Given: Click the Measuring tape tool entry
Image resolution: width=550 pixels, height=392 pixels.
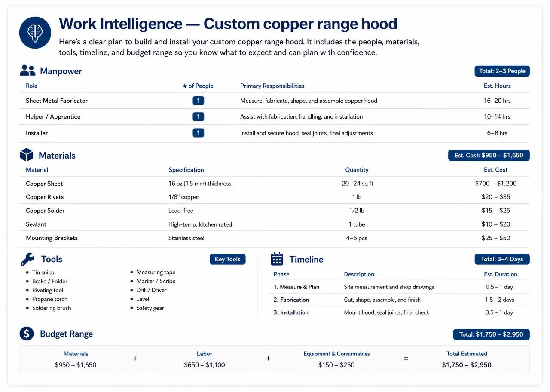Looking at the screenshot, I should [x=156, y=272].
